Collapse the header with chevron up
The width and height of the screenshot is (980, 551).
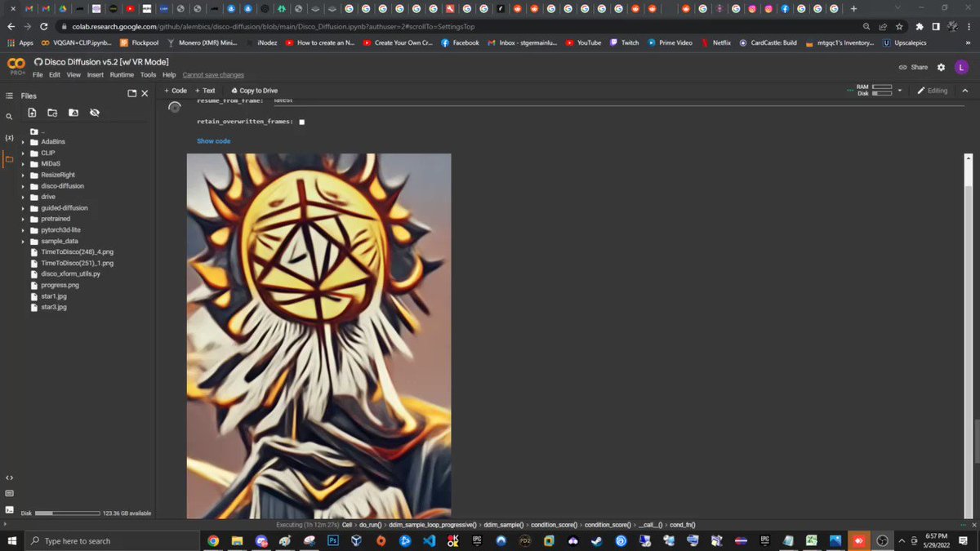[964, 91]
